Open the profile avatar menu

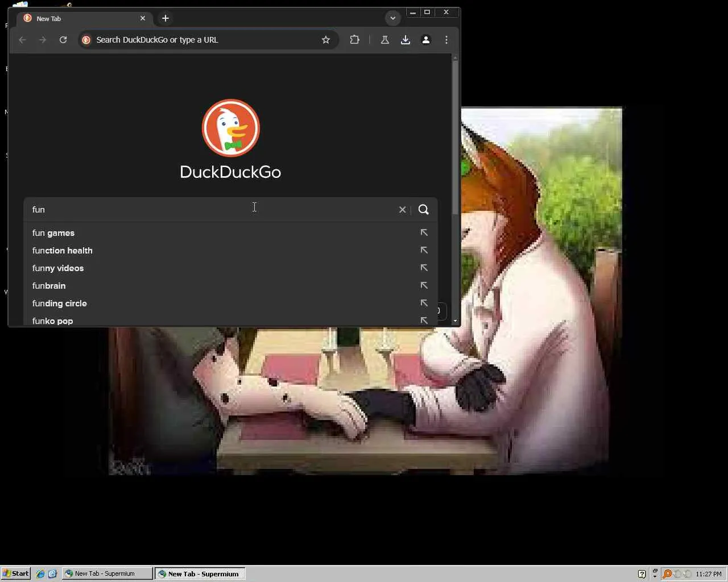pyautogui.click(x=426, y=40)
